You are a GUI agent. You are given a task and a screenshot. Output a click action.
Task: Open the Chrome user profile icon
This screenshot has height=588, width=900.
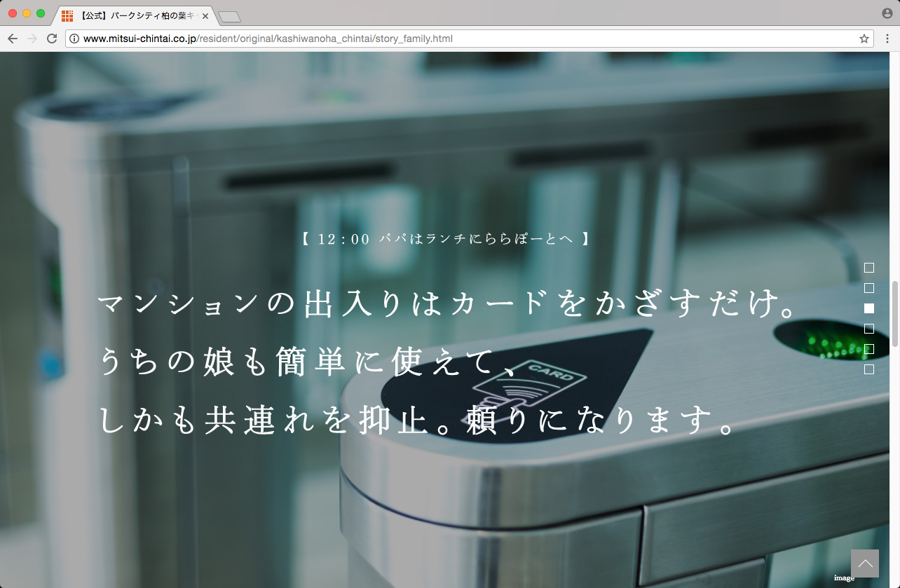(x=887, y=13)
